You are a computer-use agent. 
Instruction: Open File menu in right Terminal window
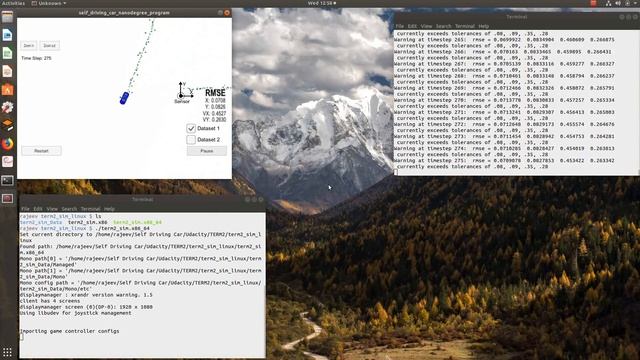pyautogui.click(x=399, y=26)
